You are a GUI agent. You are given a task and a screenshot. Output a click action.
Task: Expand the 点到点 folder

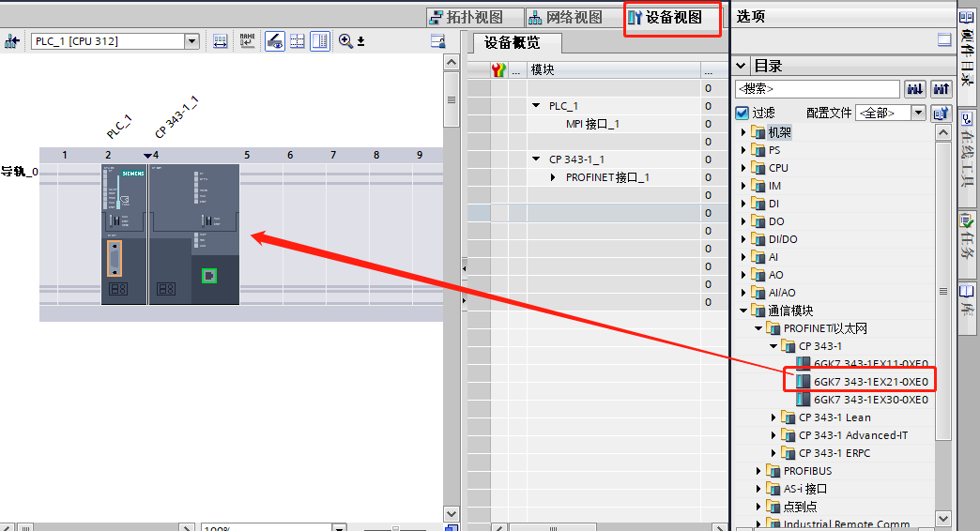[x=758, y=506]
